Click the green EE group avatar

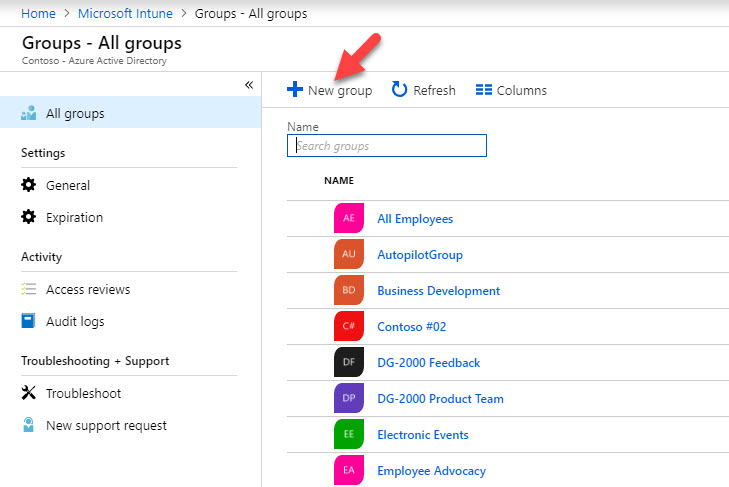point(349,434)
